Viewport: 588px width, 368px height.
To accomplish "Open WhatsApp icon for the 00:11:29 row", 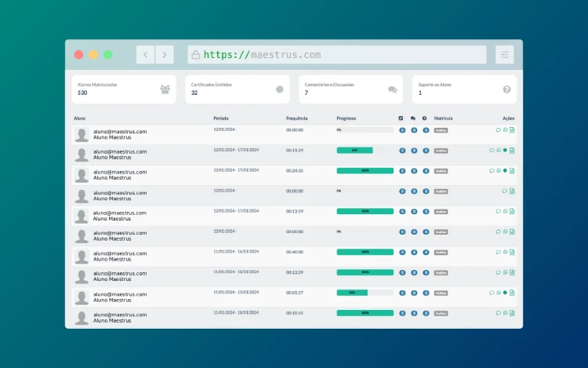I will pos(499,150).
